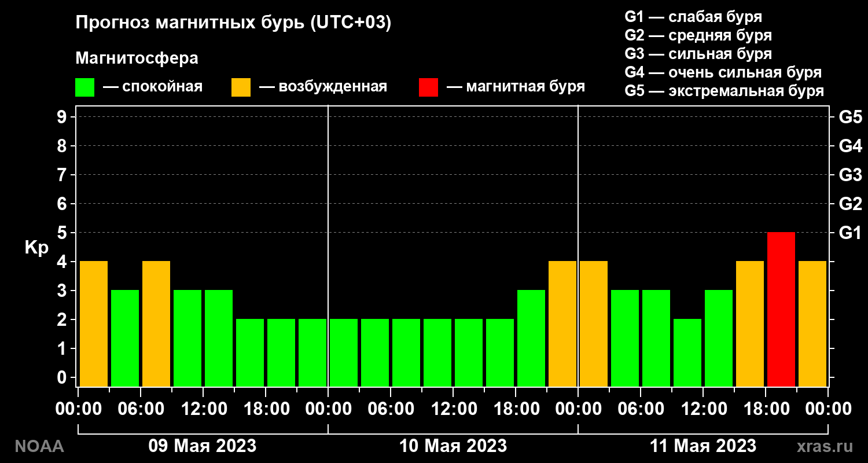Click the red Kp 5 bar on 11 May
The height and width of the screenshot is (463, 868).
tap(781, 309)
